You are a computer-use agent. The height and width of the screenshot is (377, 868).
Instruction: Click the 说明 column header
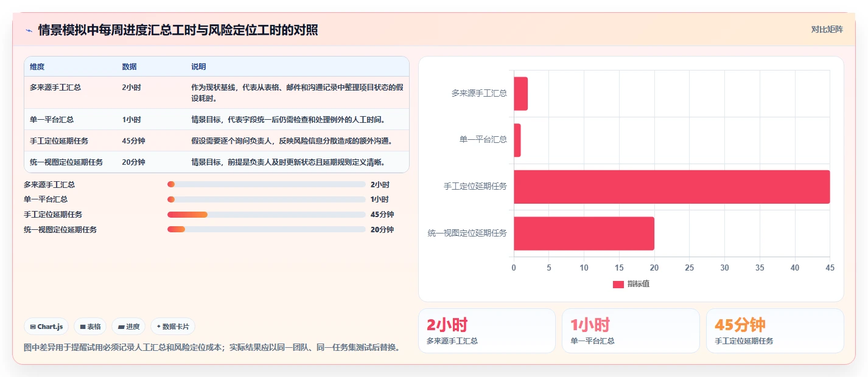[198, 66]
